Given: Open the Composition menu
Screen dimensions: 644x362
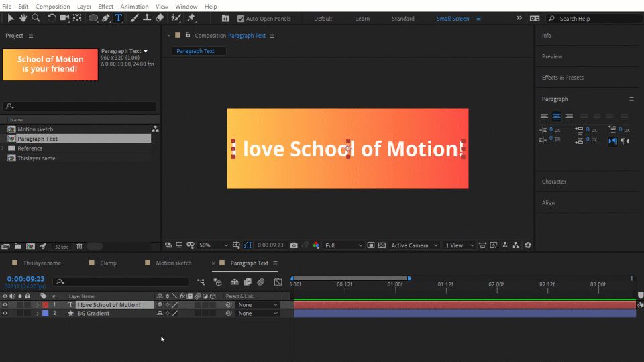Looking at the screenshot, I should 52,7.
